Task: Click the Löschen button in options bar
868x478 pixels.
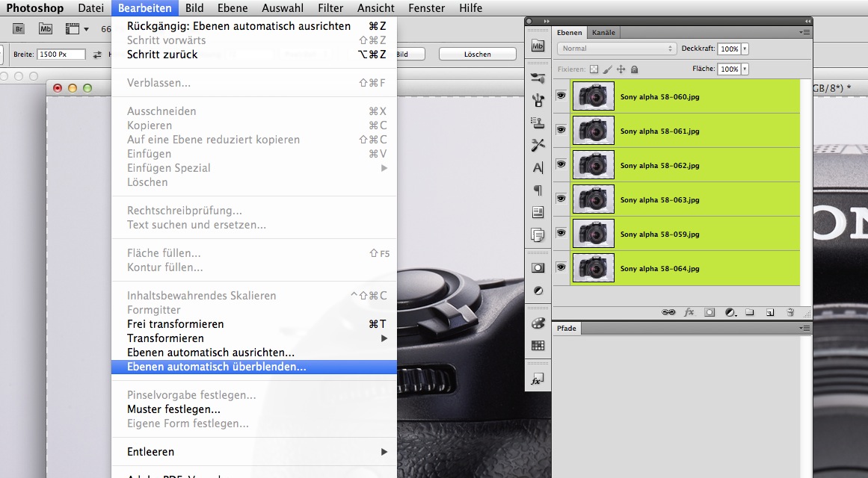Action: tap(477, 55)
